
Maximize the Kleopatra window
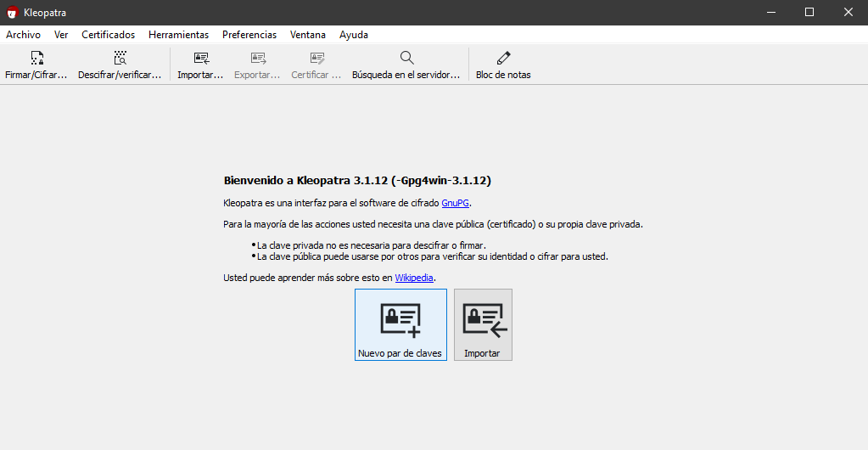[x=809, y=12]
